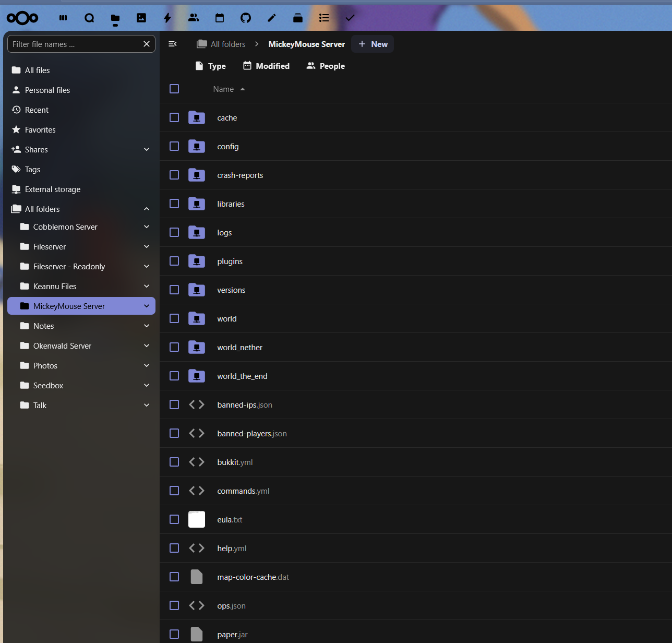672x643 pixels.
Task: Select the banned-players.json checkbox
Action: click(174, 433)
